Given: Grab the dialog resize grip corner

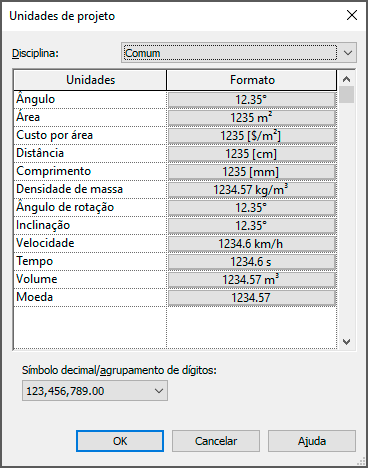Looking at the screenshot, I should 361,461.
